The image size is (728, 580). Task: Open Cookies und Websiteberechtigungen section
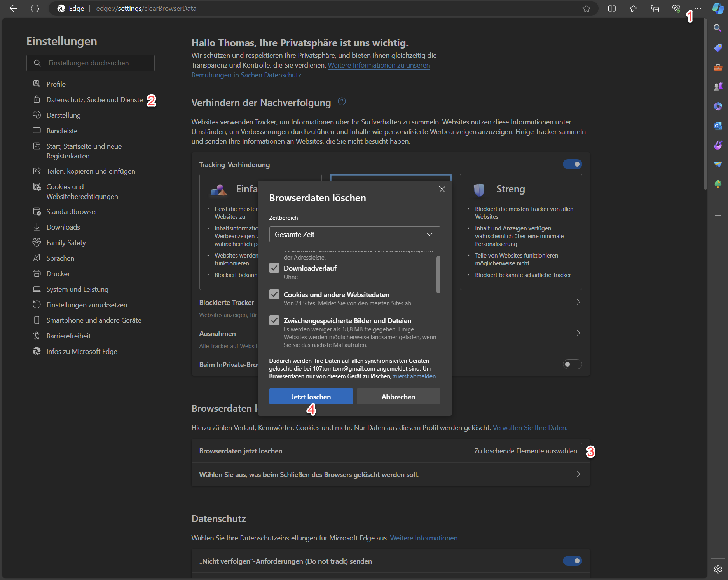coord(82,192)
